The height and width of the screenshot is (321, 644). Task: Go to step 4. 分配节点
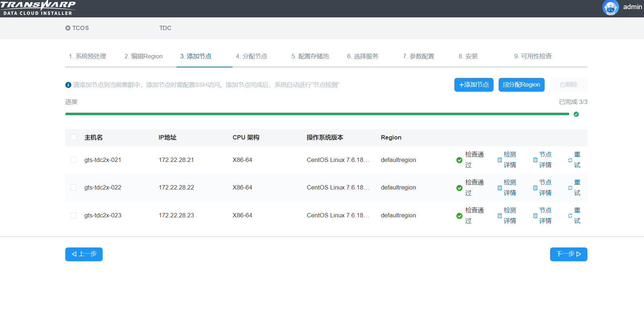coord(251,56)
